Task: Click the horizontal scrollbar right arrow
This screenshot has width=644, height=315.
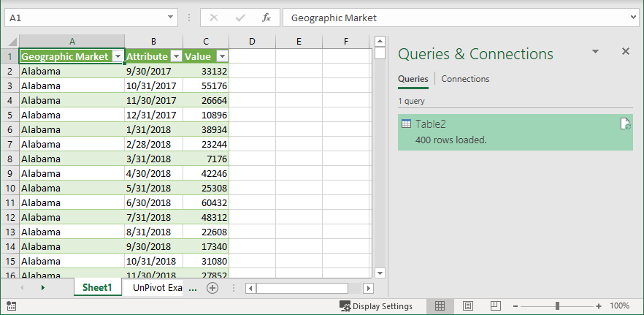Action: coord(369,288)
